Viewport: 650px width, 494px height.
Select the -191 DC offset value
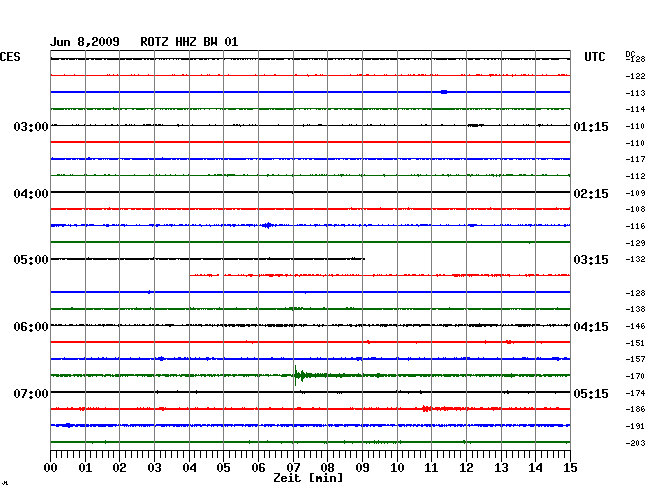(x=635, y=426)
